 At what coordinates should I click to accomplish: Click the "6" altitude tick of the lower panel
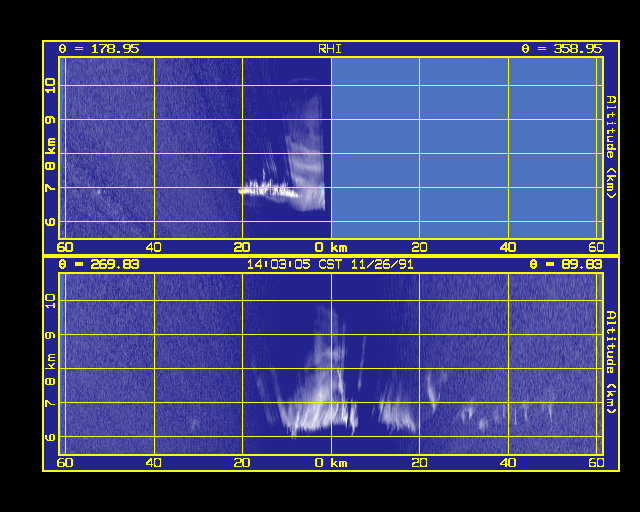50,437
